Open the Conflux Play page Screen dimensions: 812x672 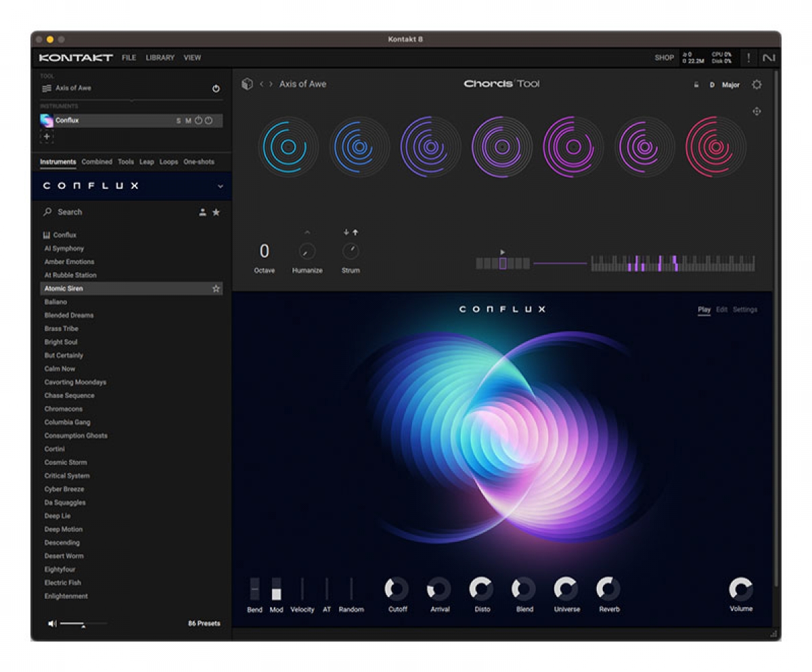704,310
